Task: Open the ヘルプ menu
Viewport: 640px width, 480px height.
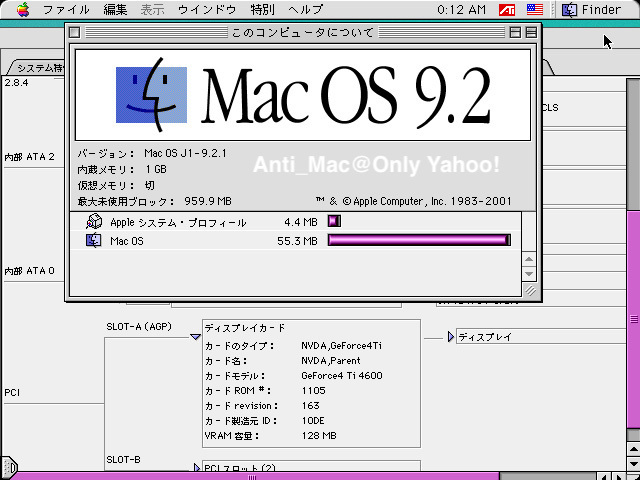Action: tap(305, 9)
